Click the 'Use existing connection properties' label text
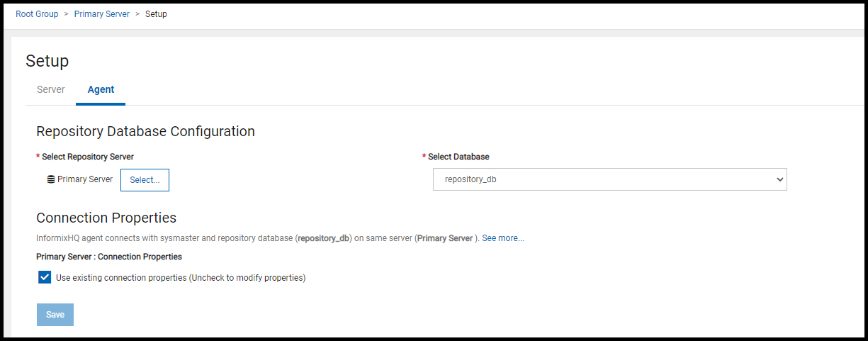This screenshot has height=341, width=868. tap(180, 278)
